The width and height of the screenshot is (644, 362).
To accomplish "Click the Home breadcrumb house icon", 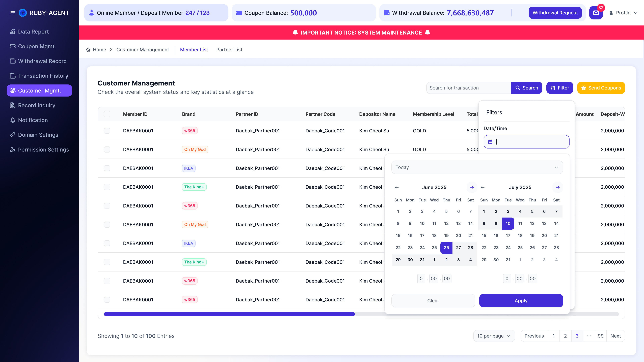I will (x=88, y=50).
